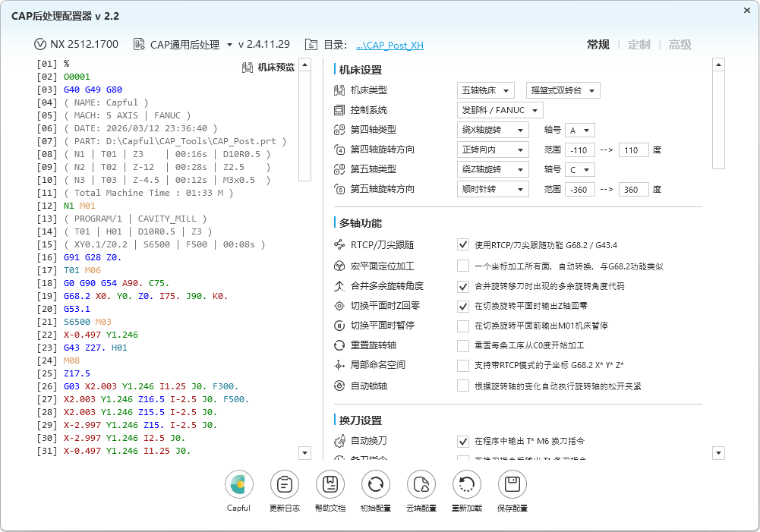This screenshot has width=760, height=532.
Task: Click the 保存配置 save configuration icon
Action: pos(512,484)
